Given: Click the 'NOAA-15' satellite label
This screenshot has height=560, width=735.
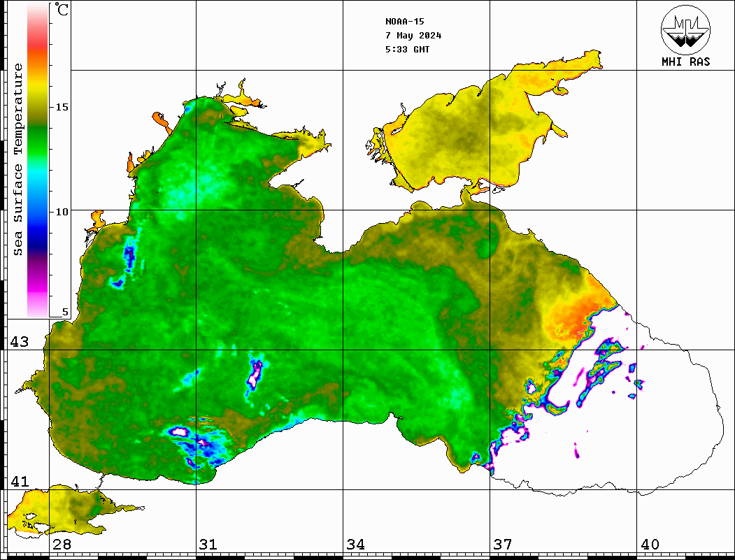Looking at the screenshot, I should click(x=404, y=22).
